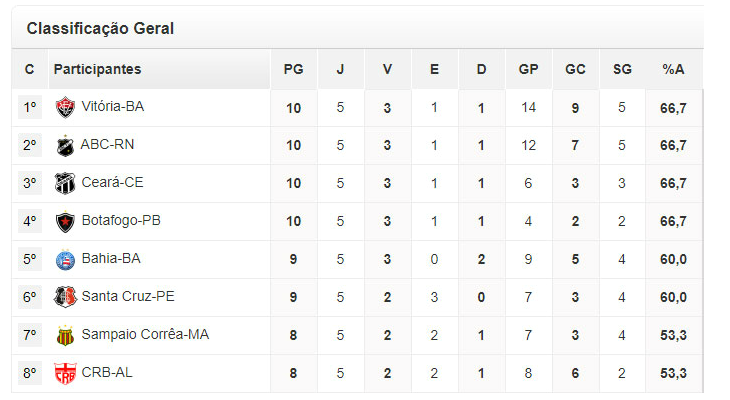Click the 1º position badge
Viewport: 730px width, 400px height.
[30, 107]
